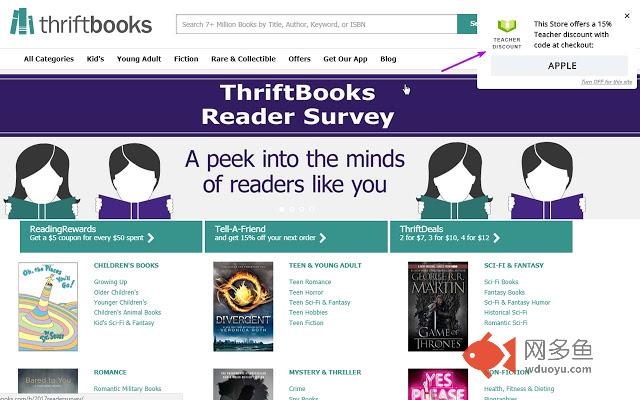
Task: Close the teacher discount popup
Action: (x=627, y=16)
